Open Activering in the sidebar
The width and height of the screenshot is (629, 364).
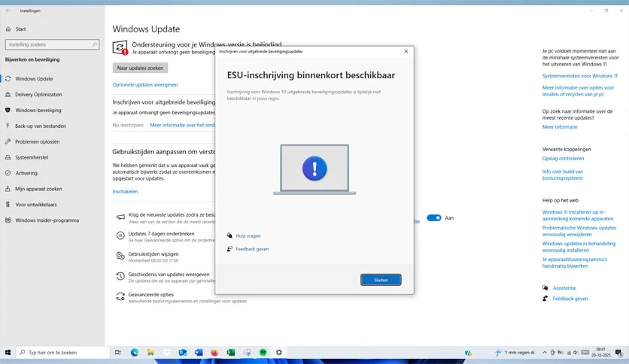26,173
